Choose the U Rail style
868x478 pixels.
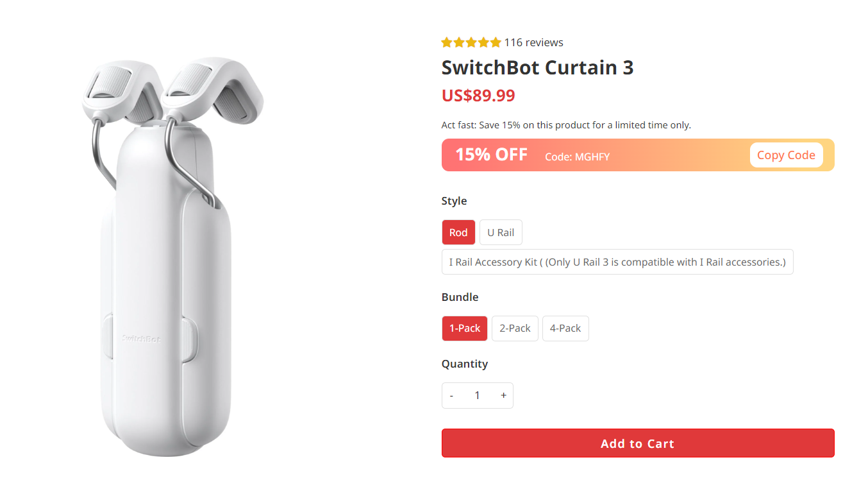(x=501, y=233)
